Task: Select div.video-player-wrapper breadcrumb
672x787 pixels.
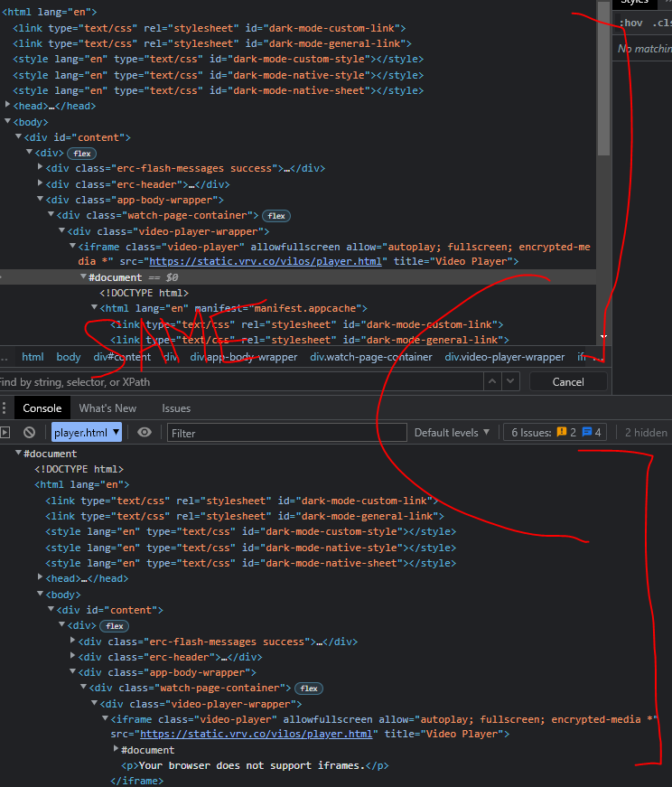Action: tap(504, 357)
